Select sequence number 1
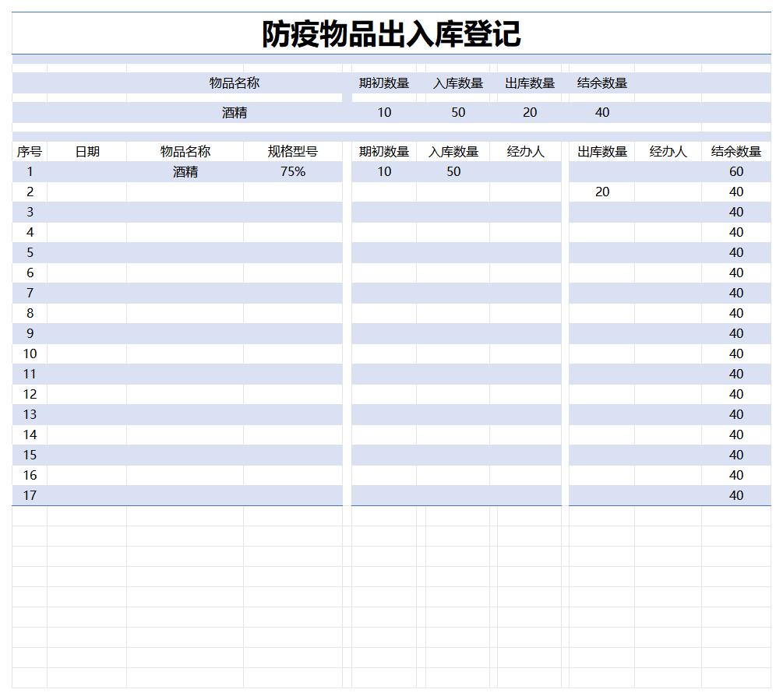783x700 pixels. pos(30,171)
